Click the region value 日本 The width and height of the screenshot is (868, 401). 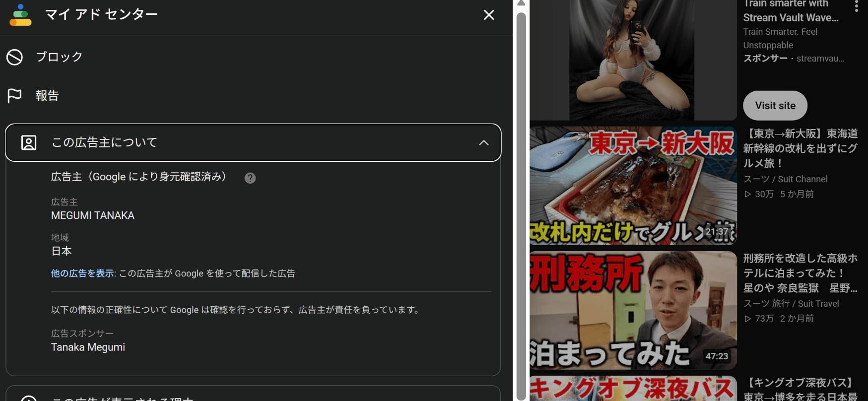coord(62,251)
